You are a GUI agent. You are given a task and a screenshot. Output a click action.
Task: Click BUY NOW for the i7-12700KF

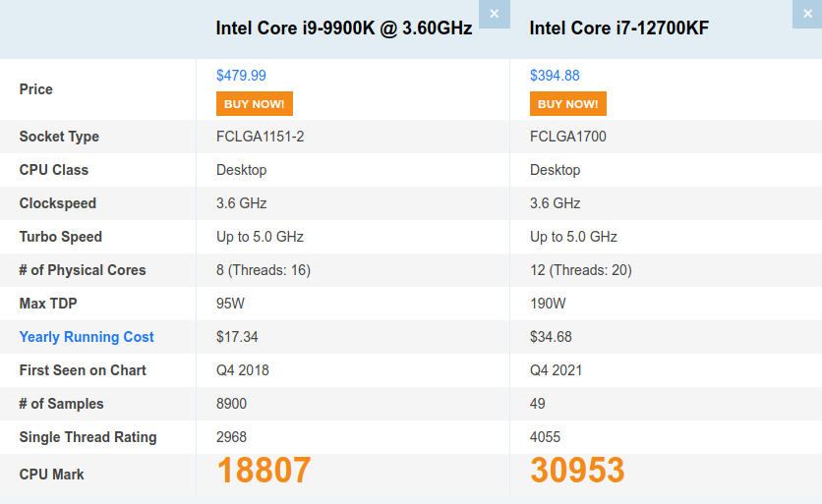[567, 104]
